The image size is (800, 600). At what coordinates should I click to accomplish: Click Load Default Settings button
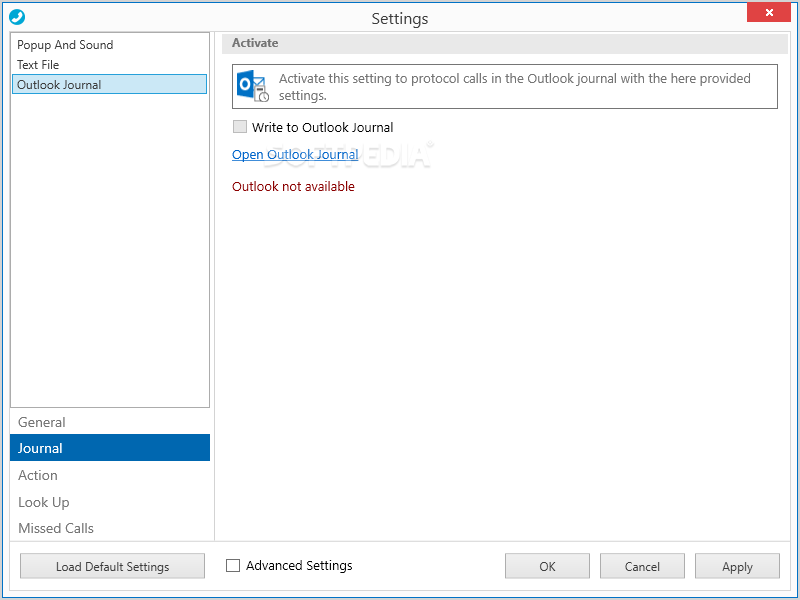[x=112, y=566]
